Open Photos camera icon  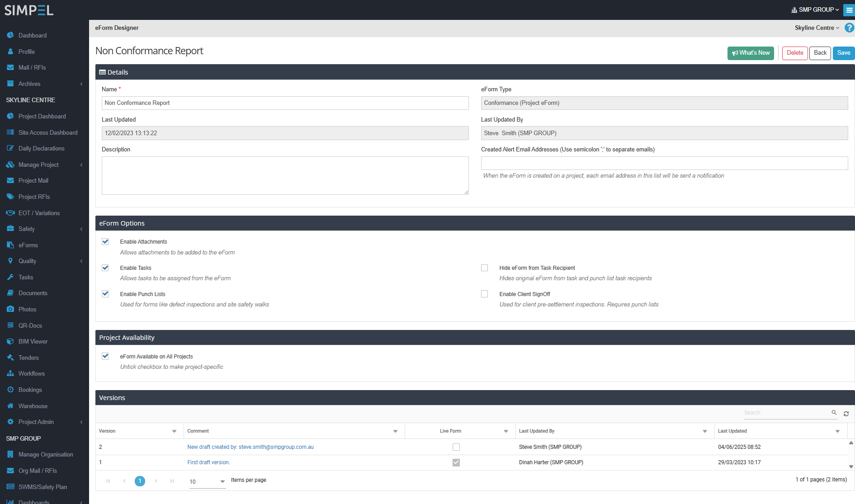coord(10,309)
